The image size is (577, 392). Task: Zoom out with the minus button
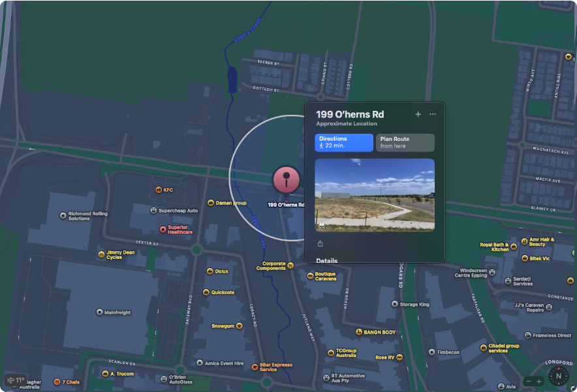529,382
